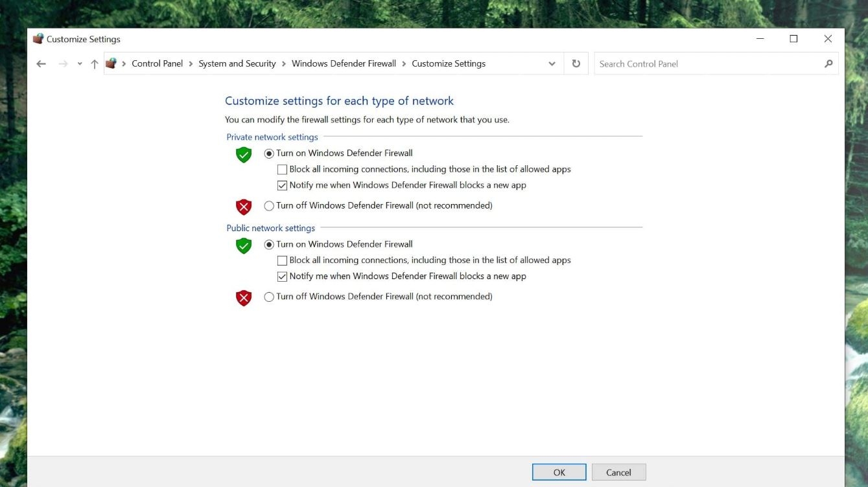This screenshot has width=868, height=487.
Task: Maximize the Customize Settings window
Action: click(x=793, y=39)
